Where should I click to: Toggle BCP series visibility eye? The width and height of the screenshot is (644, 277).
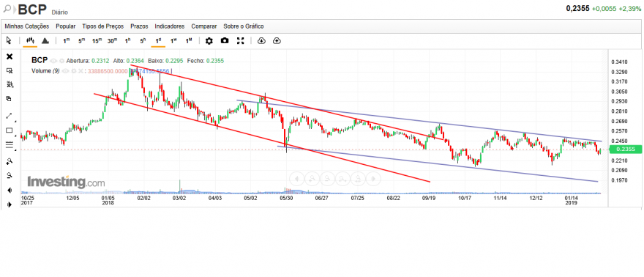point(53,60)
